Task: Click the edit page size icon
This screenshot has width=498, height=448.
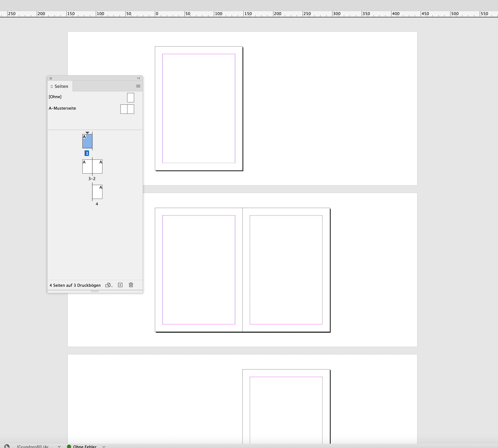Action: pyautogui.click(x=108, y=285)
